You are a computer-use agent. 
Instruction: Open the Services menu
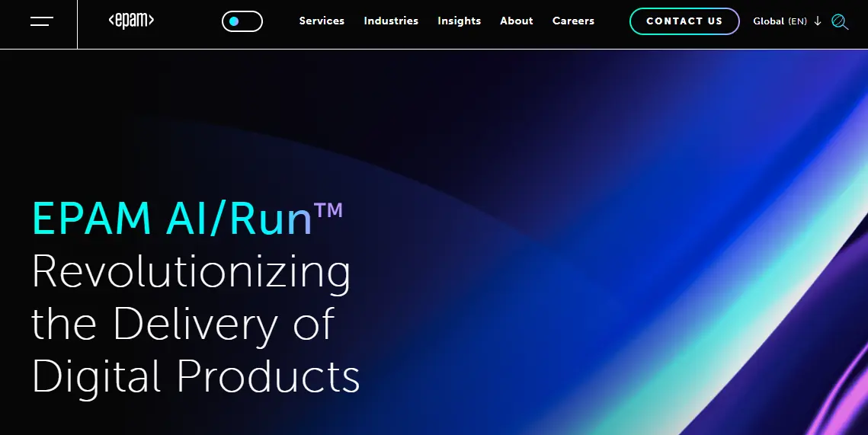coord(322,21)
